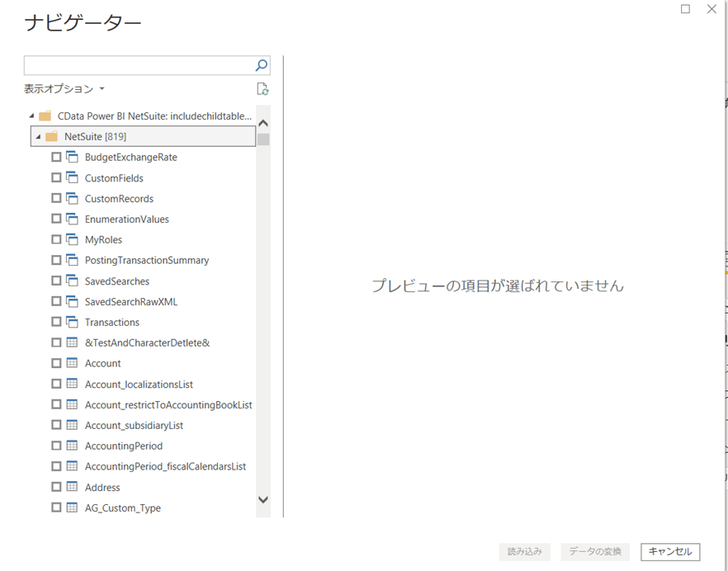
Task: Click the view icon beside CustomRecords
Action: coord(72,198)
